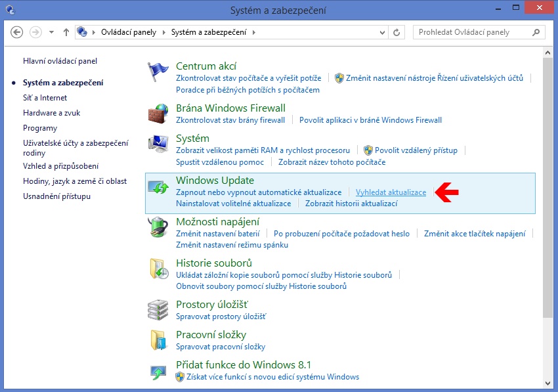Open the Pracovní složky folder icon

click(158, 340)
